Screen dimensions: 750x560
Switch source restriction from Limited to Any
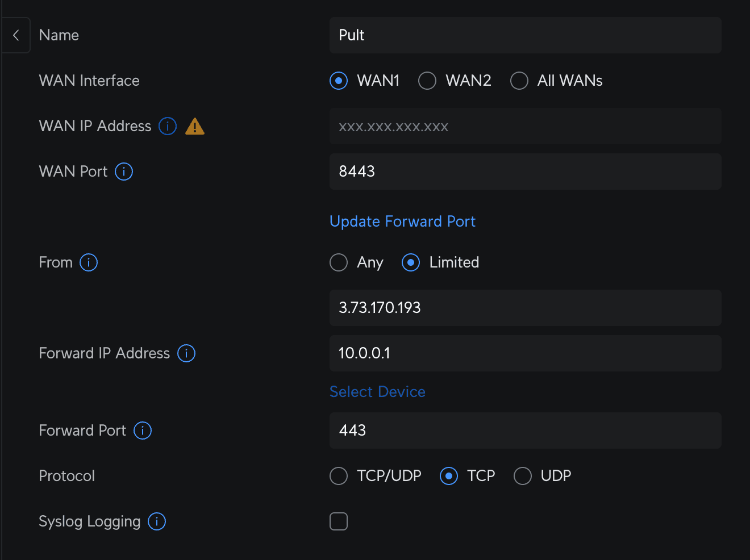pos(339,262)
